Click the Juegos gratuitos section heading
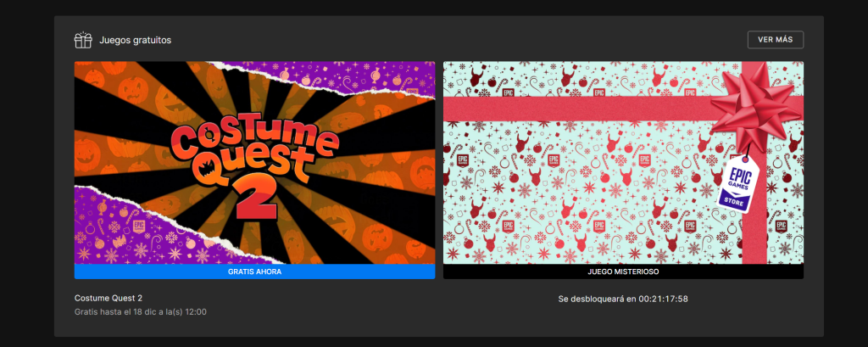 click(135, 40)
